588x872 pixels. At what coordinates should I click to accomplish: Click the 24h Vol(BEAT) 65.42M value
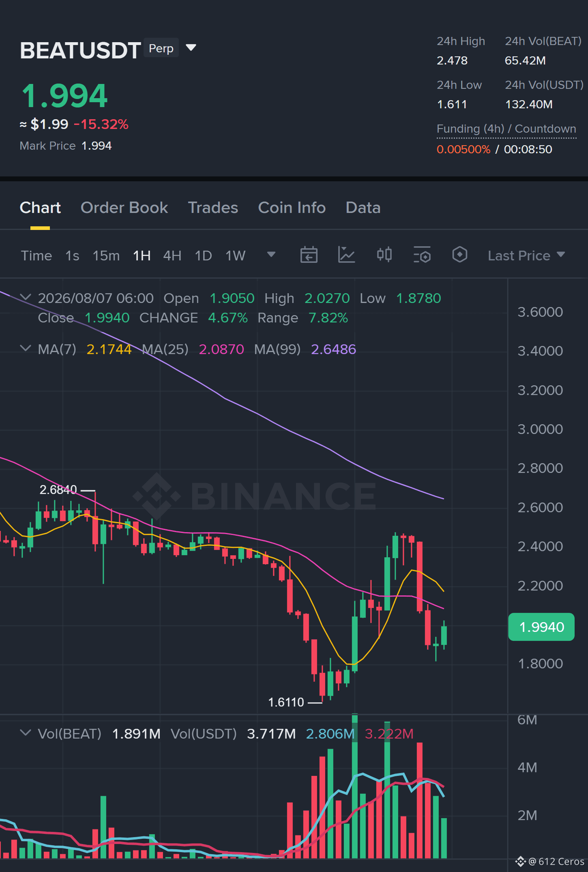coord(525,60)
